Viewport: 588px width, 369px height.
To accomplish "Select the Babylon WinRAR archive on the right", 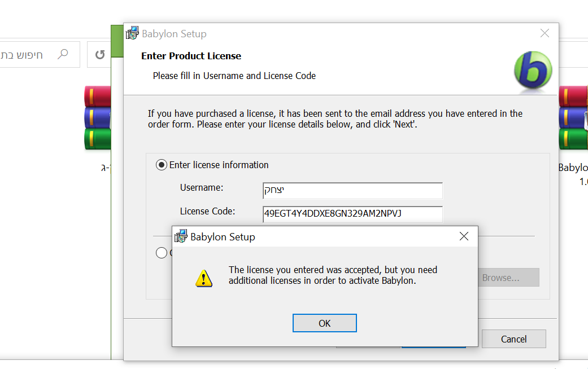I will click(x=573, y=117).
